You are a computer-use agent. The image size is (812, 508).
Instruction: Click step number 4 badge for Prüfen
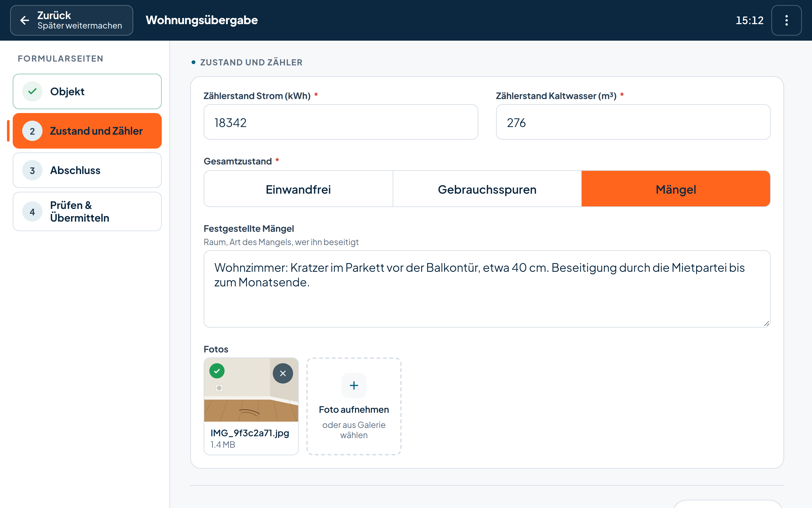[x=32, y=212]
